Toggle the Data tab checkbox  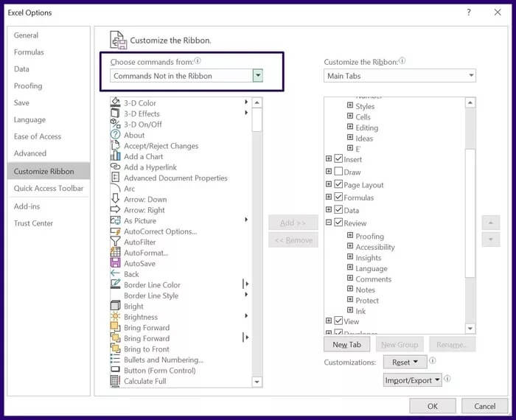(x=338, y=209)
